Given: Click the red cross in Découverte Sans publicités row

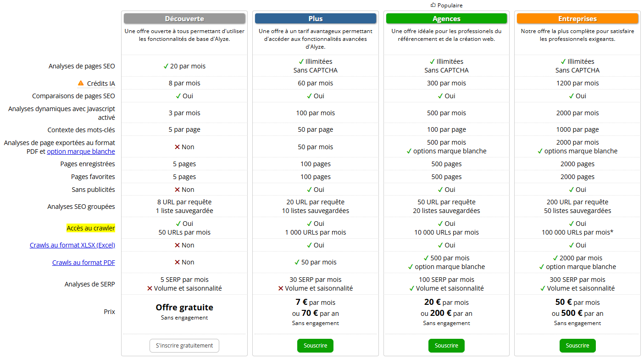Looking at the screenshot, I should 177,190.
